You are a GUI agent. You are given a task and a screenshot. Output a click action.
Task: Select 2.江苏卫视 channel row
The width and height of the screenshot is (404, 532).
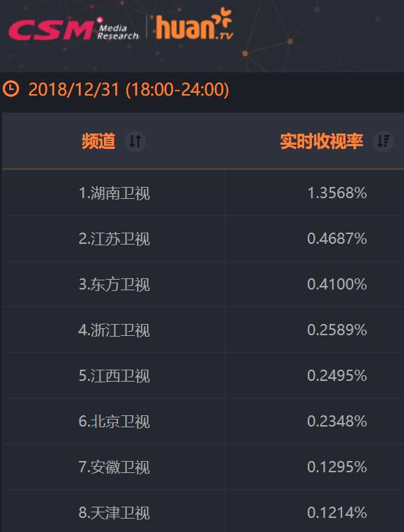(203, 238)
